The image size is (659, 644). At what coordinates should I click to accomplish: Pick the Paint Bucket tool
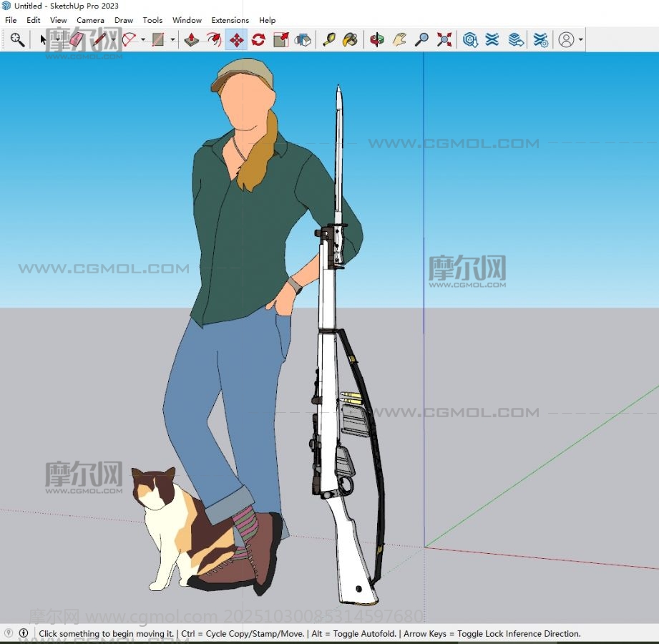350,40
